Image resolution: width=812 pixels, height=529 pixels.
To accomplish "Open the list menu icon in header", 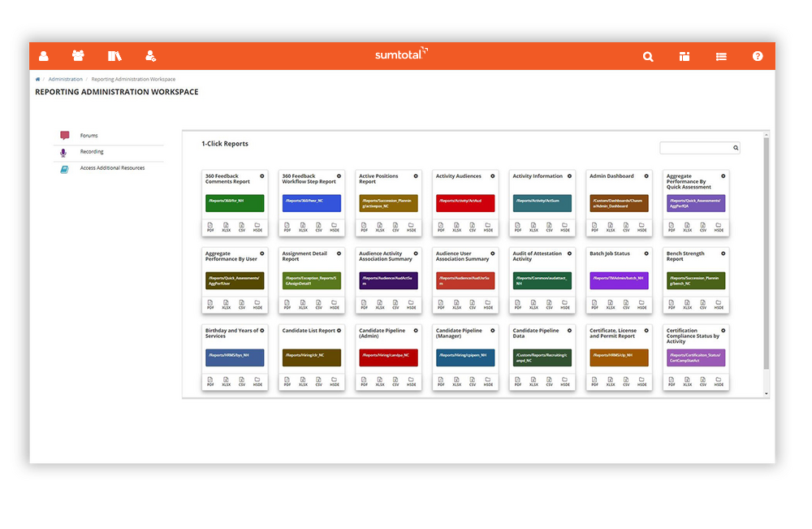I will click(x=721, y=56).
